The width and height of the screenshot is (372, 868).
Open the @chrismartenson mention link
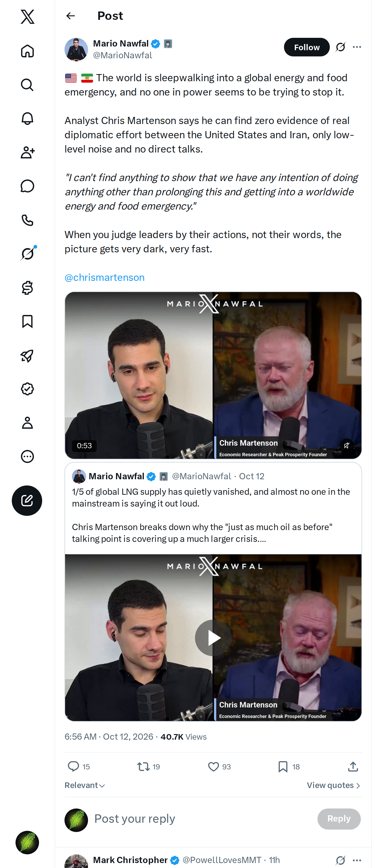click(104, 277)
